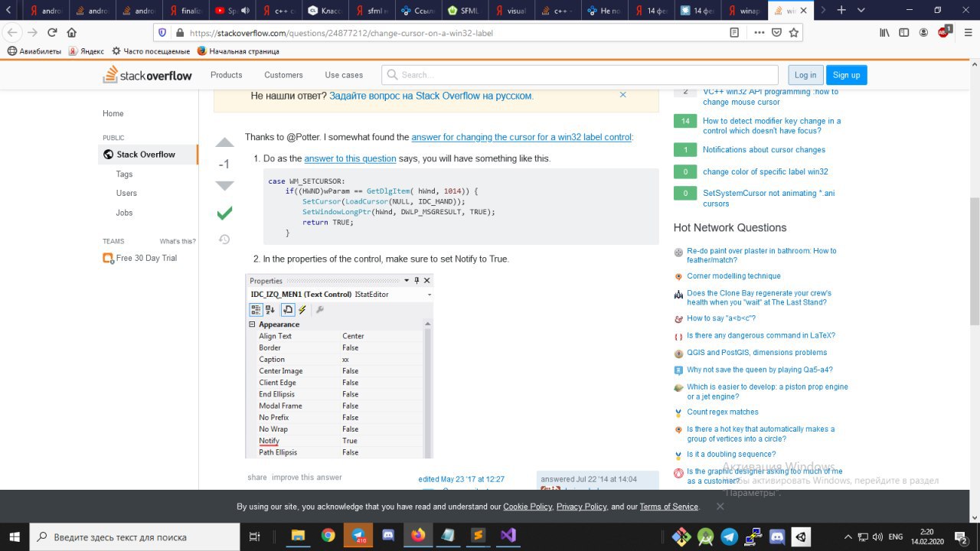The width and height of the screenshot is (980, 551).
Task: Open the red ad-blocker extension icon
Action: [x=944, y=32]
